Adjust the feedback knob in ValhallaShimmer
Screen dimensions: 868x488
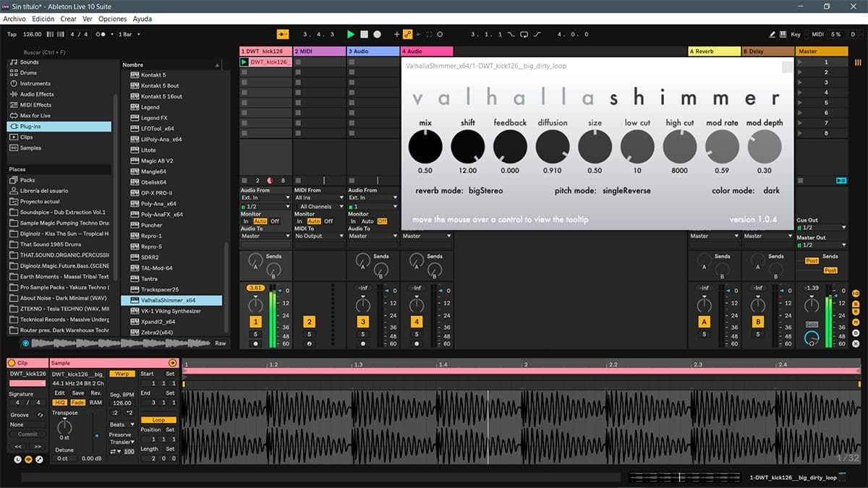[x=510, y=147]
